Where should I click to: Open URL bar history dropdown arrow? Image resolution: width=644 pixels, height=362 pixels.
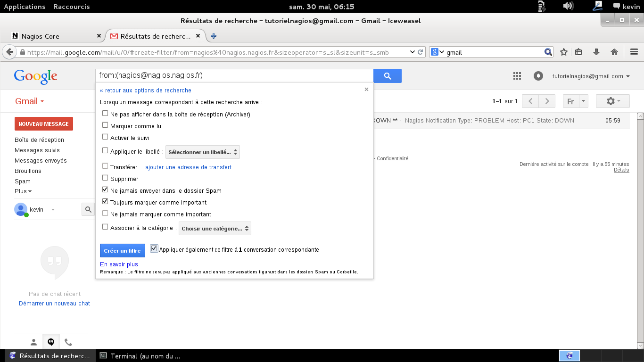point(413,52)
